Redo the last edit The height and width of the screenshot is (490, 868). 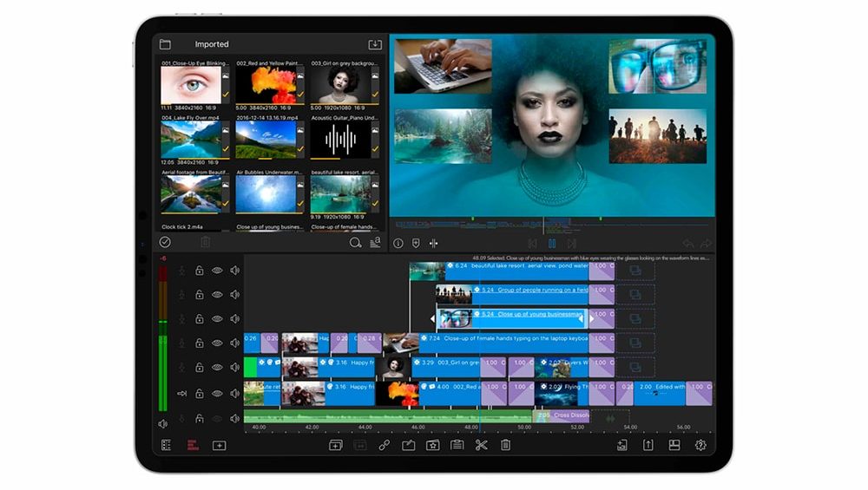point(706,244)
